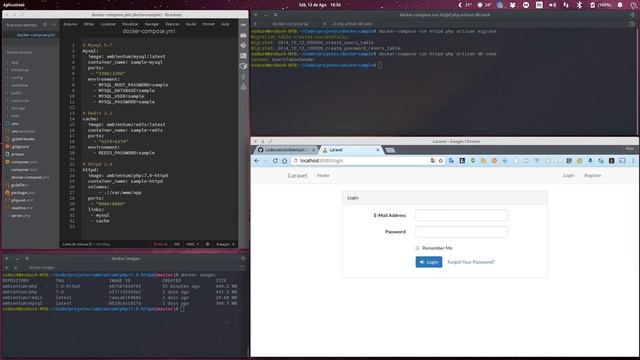Click the blue Login button

click(x=429, y=262)
